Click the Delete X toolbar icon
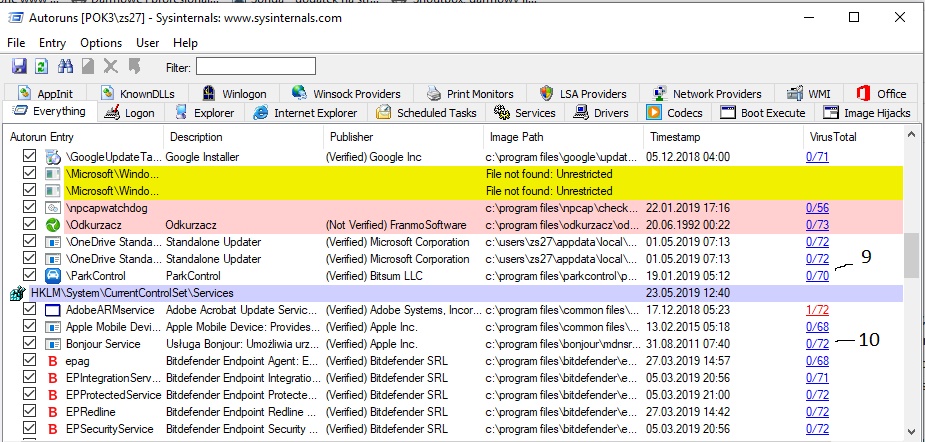 (110, 66)
